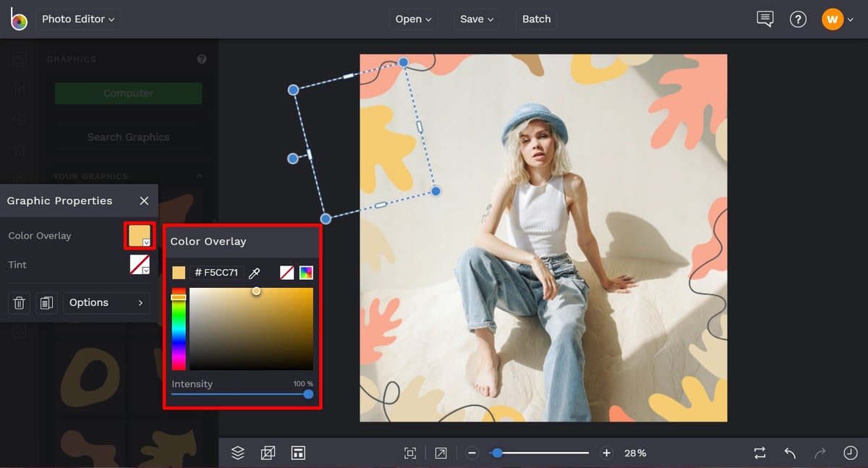
Task: Duplicate the graphic using the copy icon
Action: pos(46,303)
